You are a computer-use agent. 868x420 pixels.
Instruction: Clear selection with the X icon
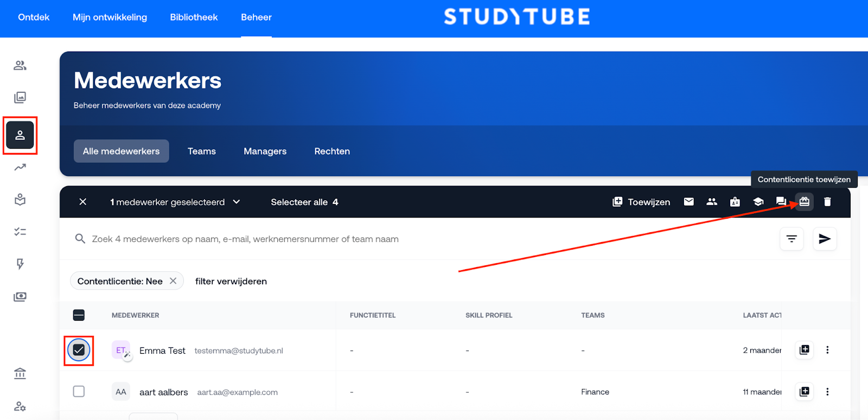click(x=83, y=202)
